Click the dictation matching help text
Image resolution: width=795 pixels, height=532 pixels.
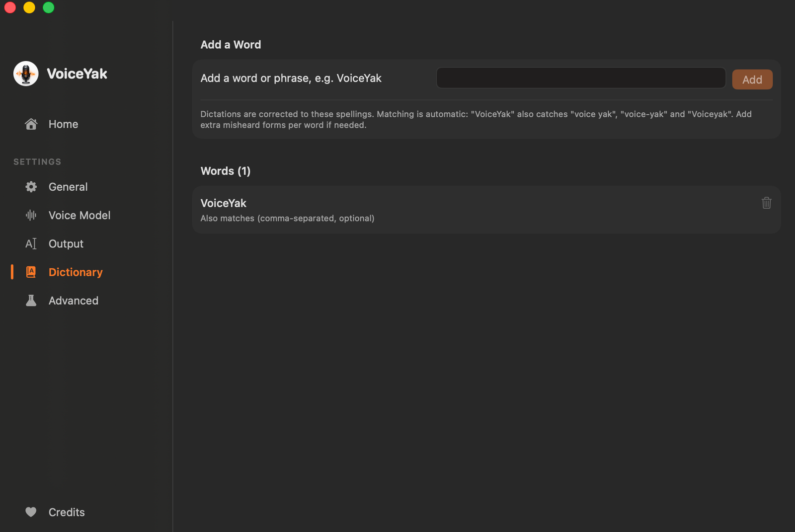click(x=476, y=119)
